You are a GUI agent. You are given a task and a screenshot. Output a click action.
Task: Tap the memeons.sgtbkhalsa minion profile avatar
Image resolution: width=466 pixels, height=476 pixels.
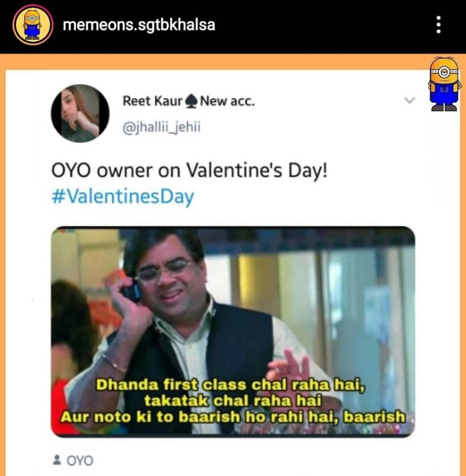tap(33, 25)
